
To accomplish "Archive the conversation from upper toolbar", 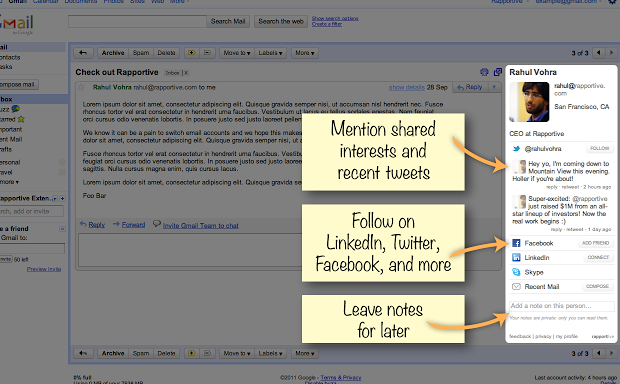I will pos(113,53).
